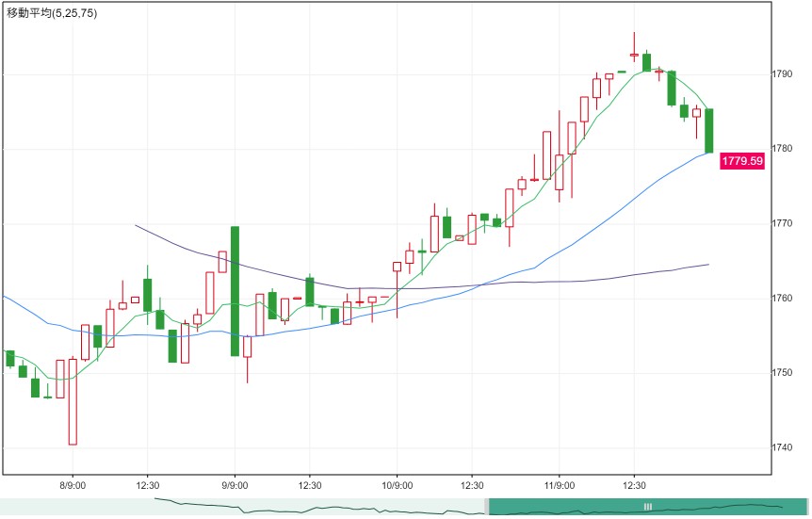The image size is (812, 519).
Task: Click the unselected light area of the navigator overview
Action: (242, 507)
